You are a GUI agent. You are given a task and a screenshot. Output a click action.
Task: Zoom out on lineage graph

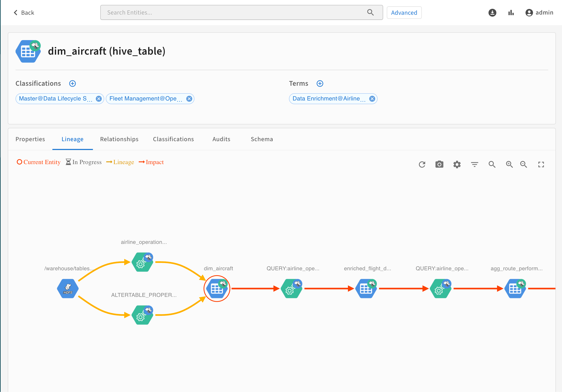524,164
